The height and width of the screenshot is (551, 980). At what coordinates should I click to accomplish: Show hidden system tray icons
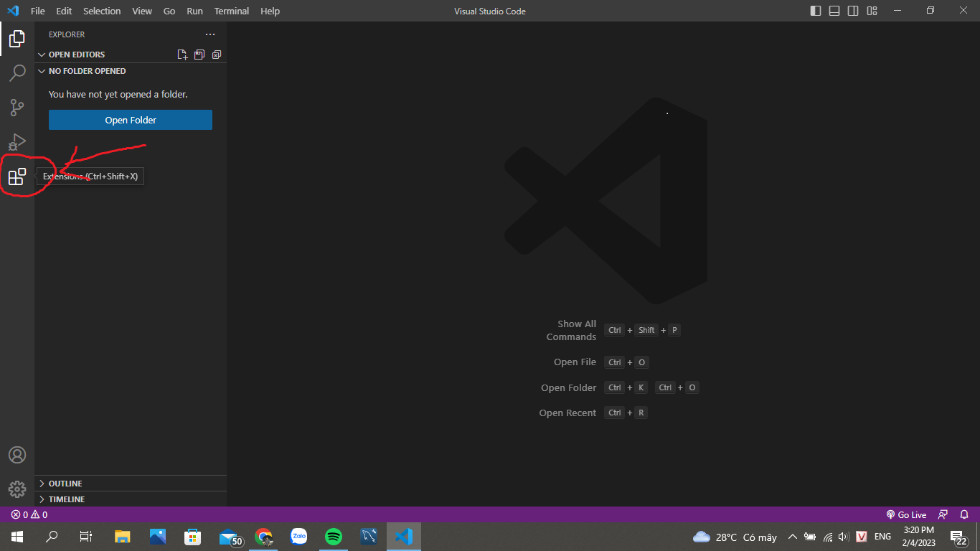pyautogui.click(x=793, y=537)
